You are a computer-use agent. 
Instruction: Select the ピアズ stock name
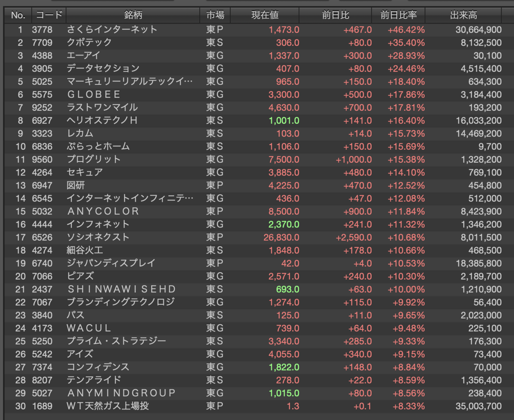pyautogui.click(x=80, y=276)
